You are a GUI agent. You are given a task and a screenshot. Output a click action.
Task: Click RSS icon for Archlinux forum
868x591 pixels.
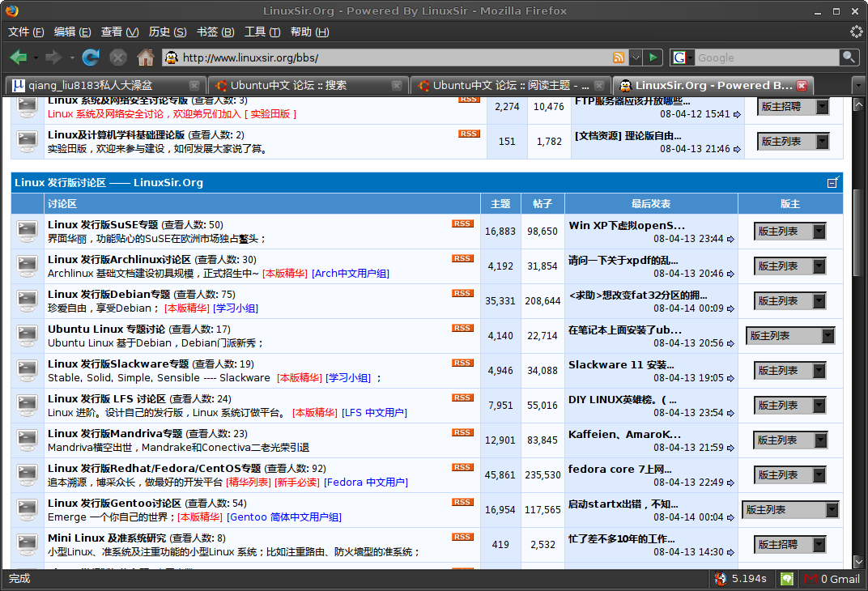(462, 258)
